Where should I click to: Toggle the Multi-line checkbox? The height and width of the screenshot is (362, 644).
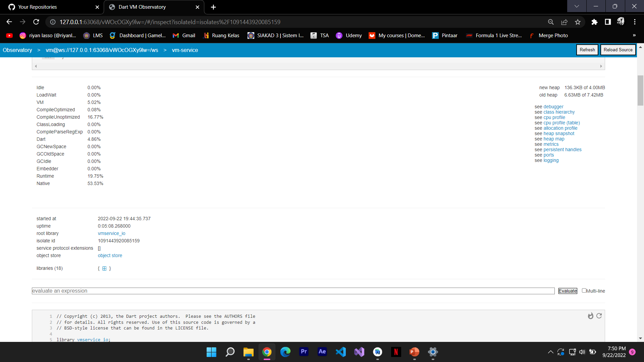pyautogui.click(x=584, y=291)
